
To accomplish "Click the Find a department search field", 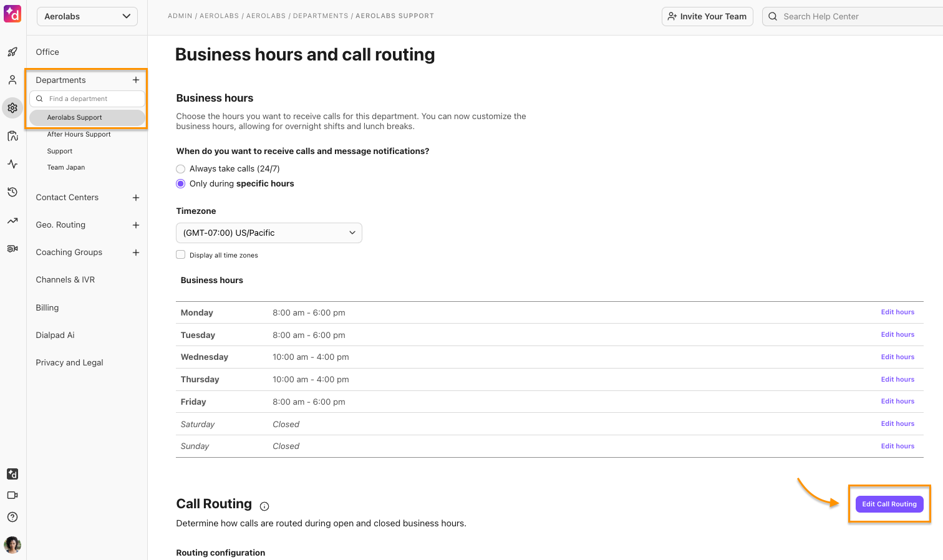I will coord(87,99).
